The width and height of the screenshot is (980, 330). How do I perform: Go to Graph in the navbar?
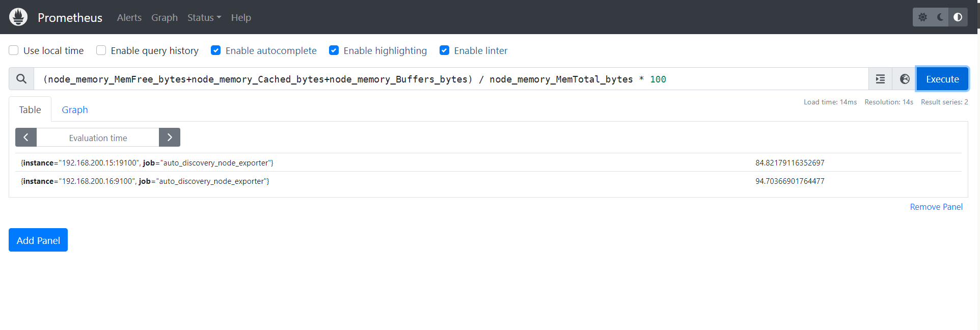pyautogui.click(x=165, y=17)
